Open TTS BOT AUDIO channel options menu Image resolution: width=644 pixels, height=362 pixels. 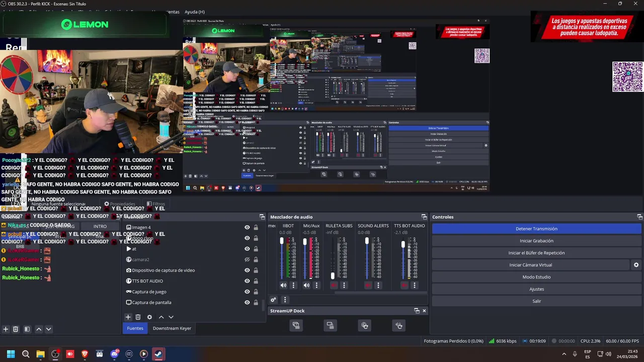[414, 285]
